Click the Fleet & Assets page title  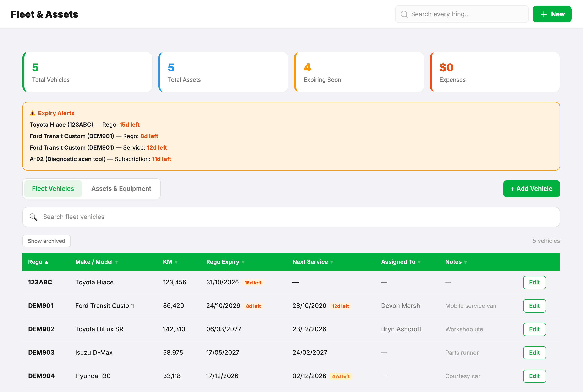tap(44, 14)
